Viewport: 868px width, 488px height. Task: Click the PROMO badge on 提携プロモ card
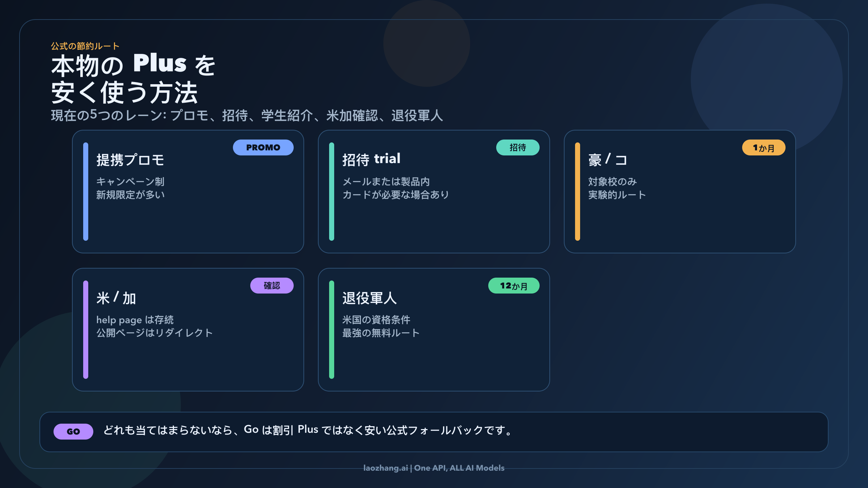263,147
